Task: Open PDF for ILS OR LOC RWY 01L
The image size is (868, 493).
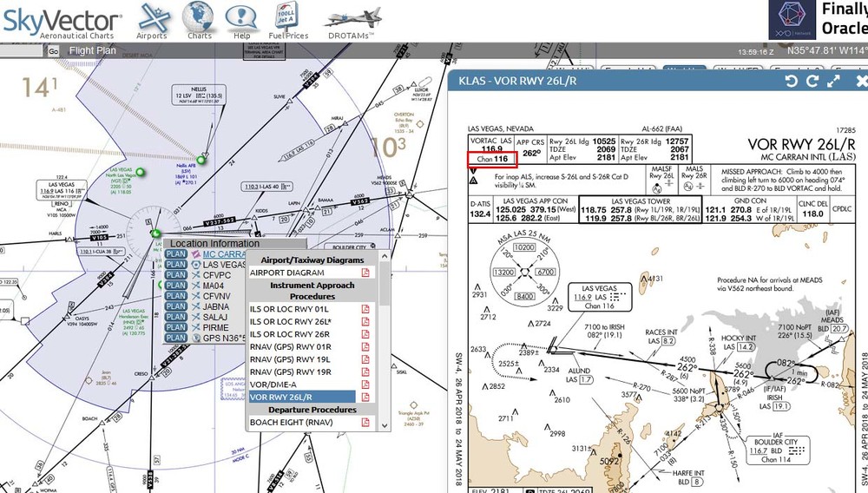Action: pos(365,309)
